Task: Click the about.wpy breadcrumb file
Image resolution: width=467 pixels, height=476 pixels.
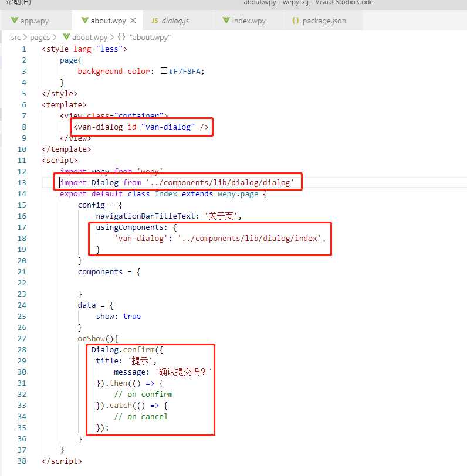Action: click(90, 38)
